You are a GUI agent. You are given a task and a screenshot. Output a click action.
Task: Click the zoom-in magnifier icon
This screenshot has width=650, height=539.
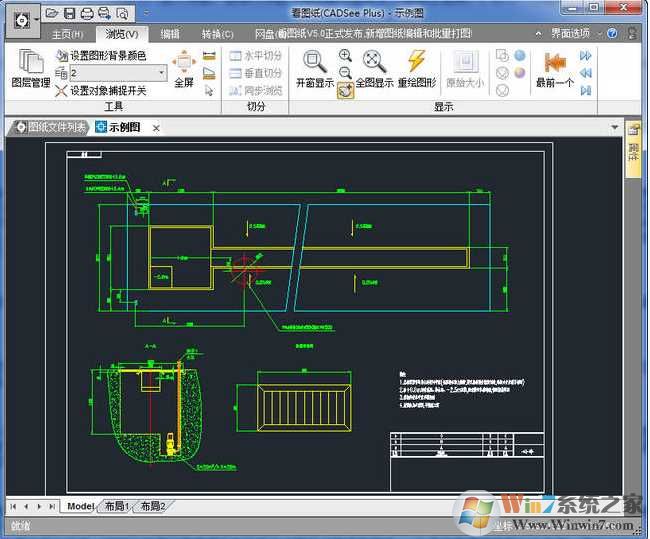[x=345, y=56]
